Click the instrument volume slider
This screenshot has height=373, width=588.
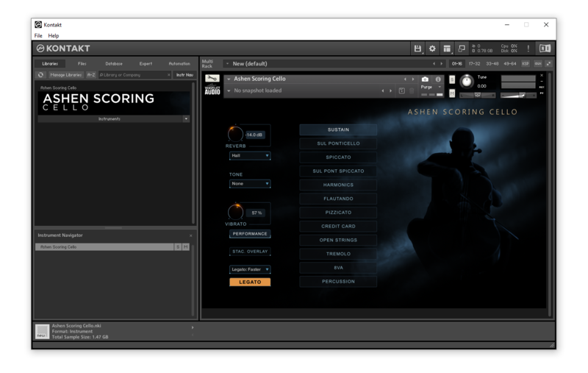[x=518, y=96]
